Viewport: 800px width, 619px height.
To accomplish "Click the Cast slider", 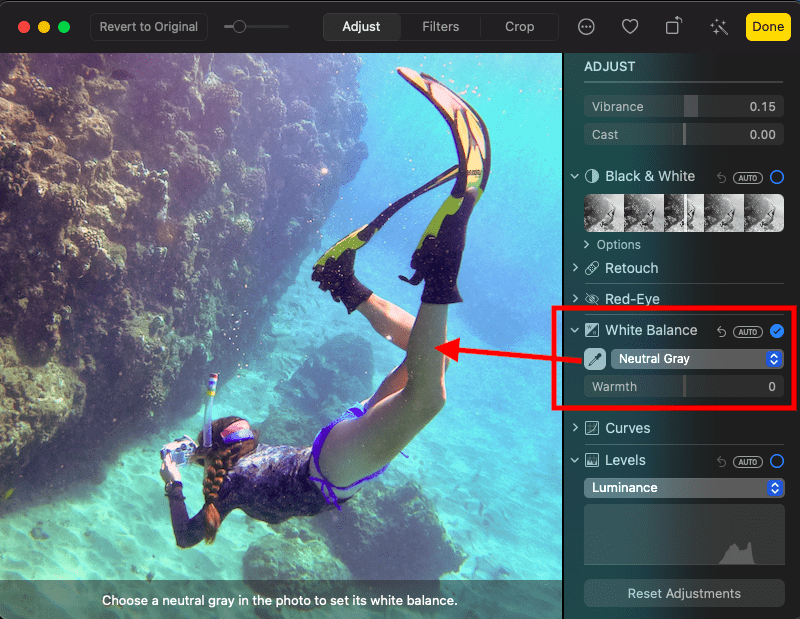I will point(684,134).
